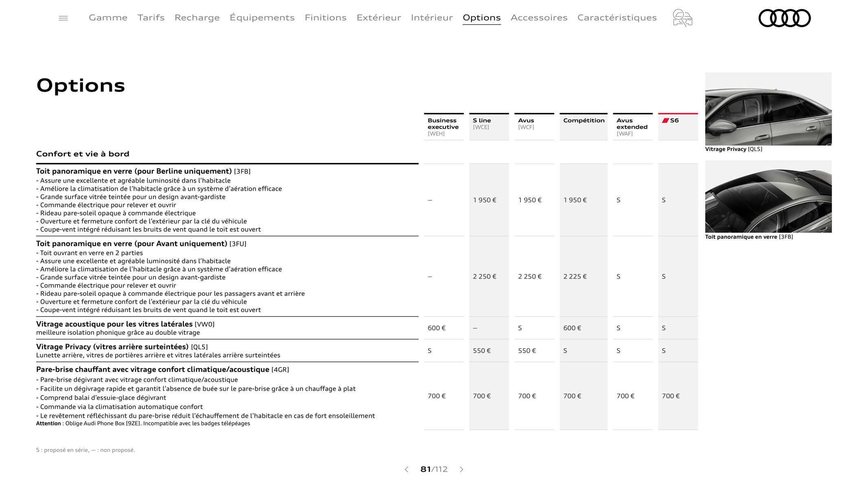Viewport: 868px width, 488px height.
Task: Click 550 € Vitrage Privacy S line price
Action: pyautogui.click(x=482, y=351)
